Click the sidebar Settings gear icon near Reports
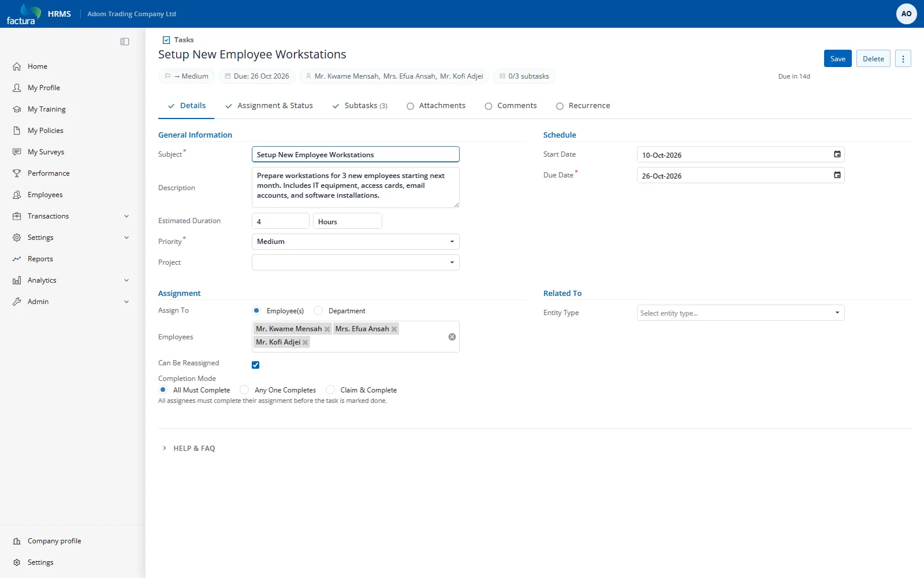924x578 pixels. pos(17,238)
